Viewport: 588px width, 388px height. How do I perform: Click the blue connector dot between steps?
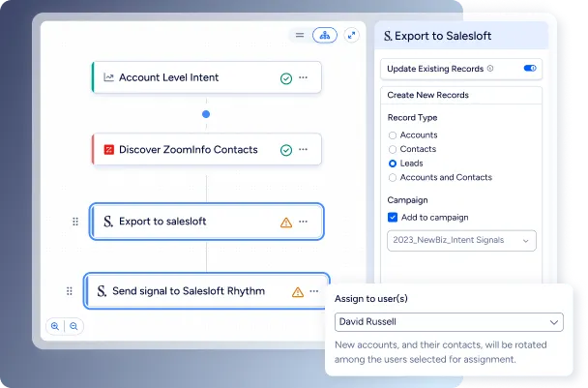coord(206,114)
